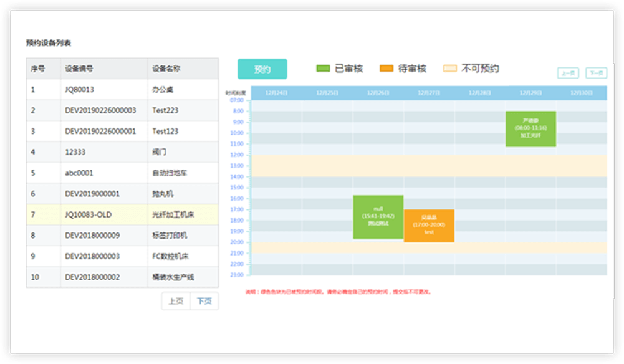Image resolution: width=624 pixels, height=364 pixels.
Task: Go to previous week with 上一页 button
Action: point(568,73)
